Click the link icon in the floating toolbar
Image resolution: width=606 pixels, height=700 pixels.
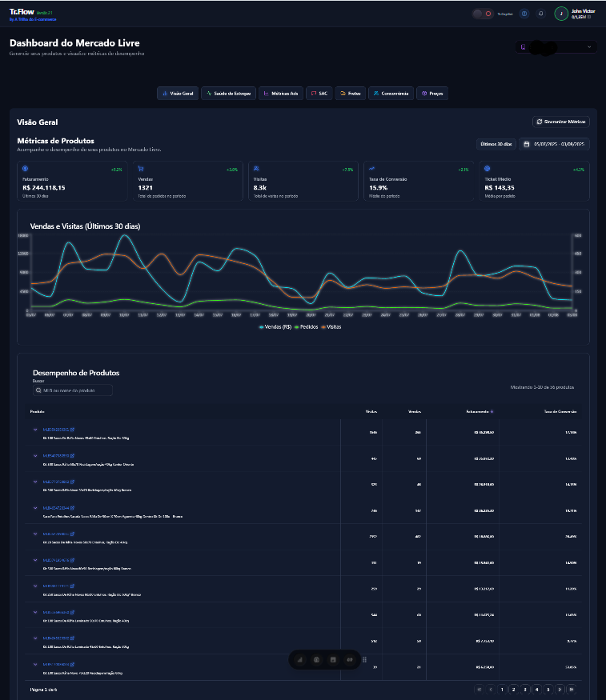tap(350, 660)
